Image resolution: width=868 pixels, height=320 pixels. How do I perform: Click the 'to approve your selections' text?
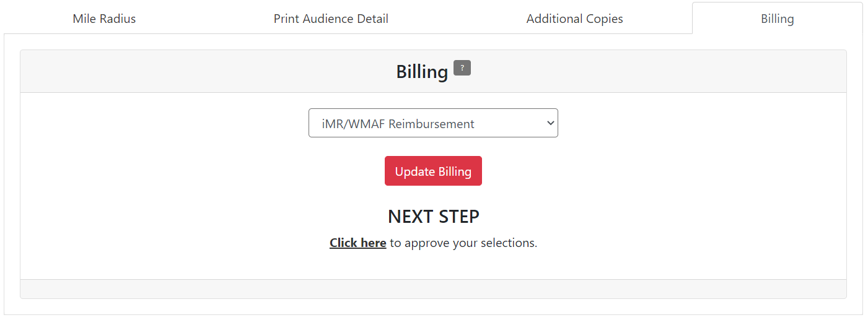(463, 243)
